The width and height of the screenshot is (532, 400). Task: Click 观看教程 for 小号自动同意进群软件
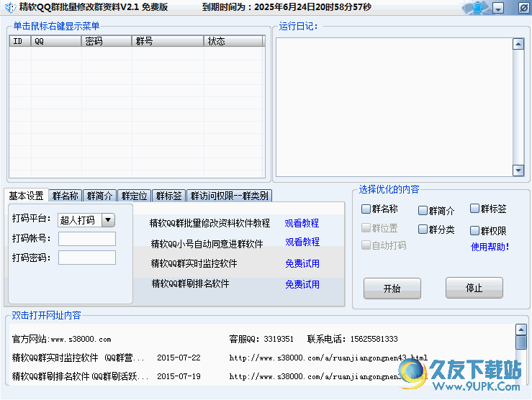pos(302,242)
